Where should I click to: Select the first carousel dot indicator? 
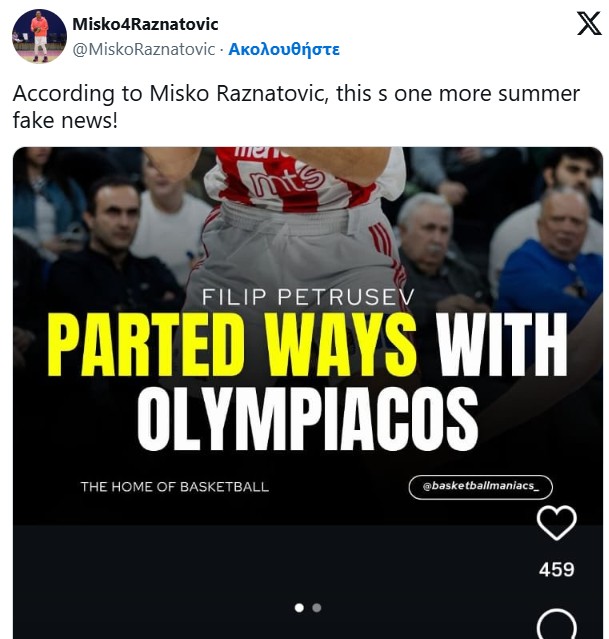pyautogui.click(x=299, y=608)
